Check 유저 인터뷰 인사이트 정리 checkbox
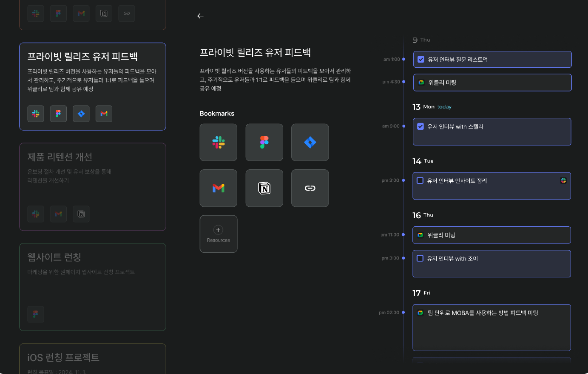This screenshot has width=588, height=374. coord(420,180)
